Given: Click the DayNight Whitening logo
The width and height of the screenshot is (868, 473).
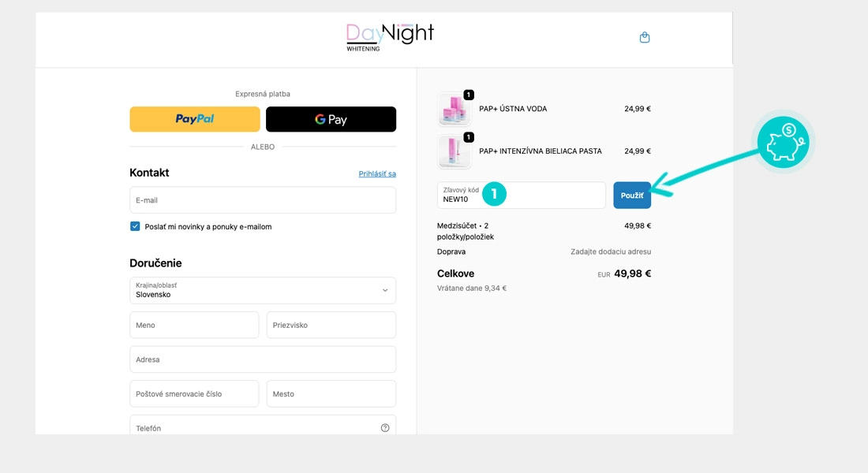Looking at the screenshot, I should (390, 36).
